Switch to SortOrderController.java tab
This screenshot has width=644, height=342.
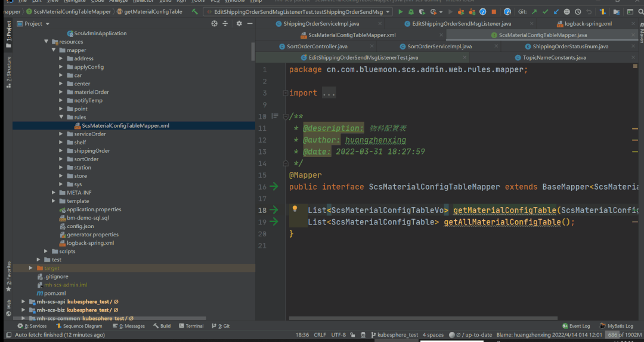[317, 47]
